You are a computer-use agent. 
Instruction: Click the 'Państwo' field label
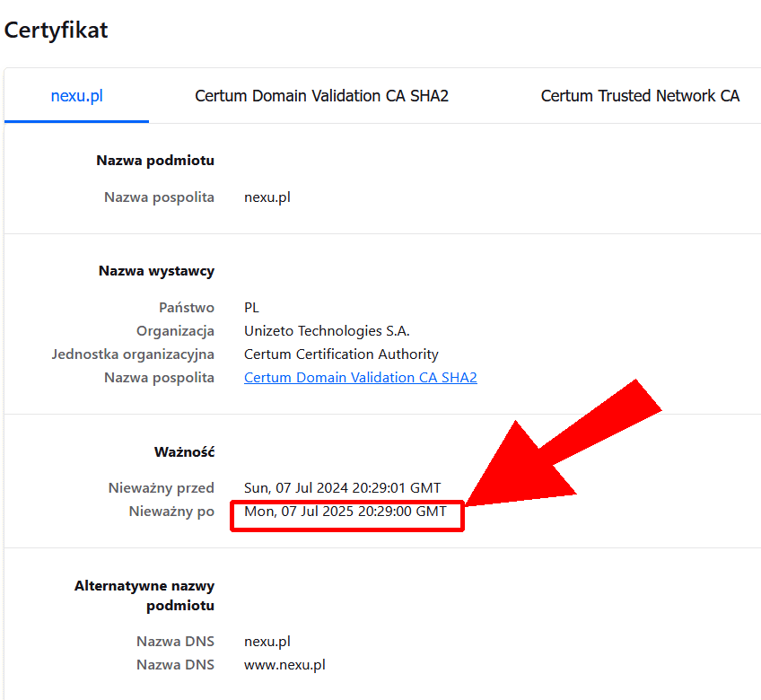[187, 308]
